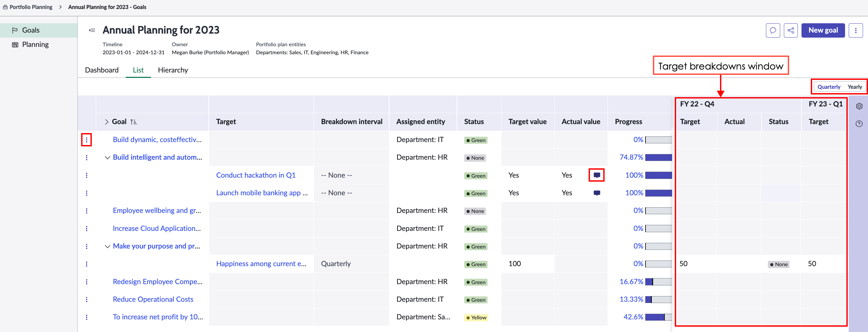Collapse the Make your purpose and pr... goal
The width and height of the screenshot is (868, 332).
point(107,247)
